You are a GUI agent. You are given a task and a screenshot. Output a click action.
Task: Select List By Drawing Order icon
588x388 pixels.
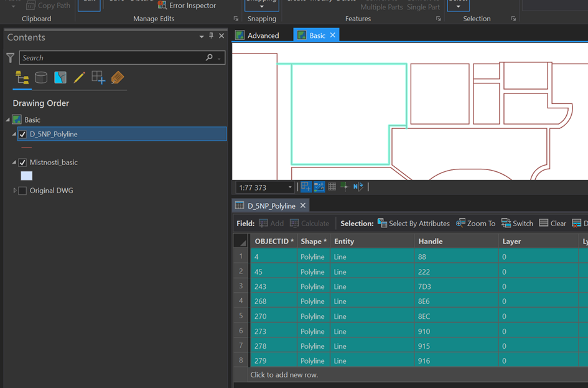click(x=22, y=77)
